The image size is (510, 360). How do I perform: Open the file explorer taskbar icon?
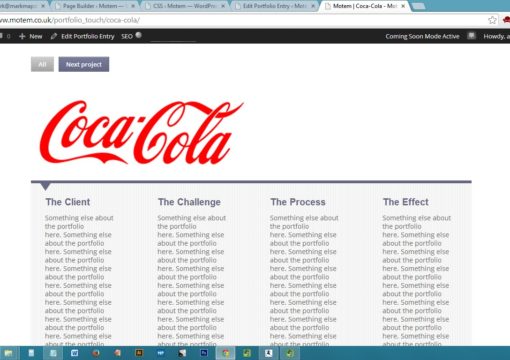coord(8,353)
